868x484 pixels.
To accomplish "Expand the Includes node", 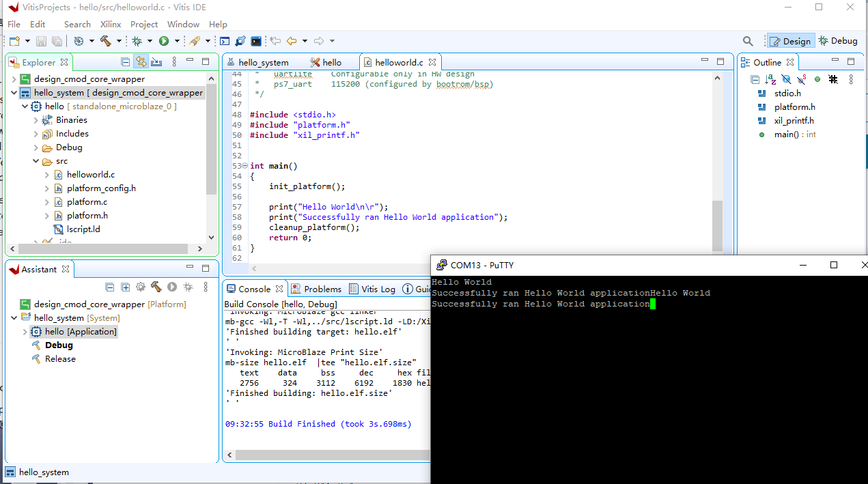I will tap(36, 134).
